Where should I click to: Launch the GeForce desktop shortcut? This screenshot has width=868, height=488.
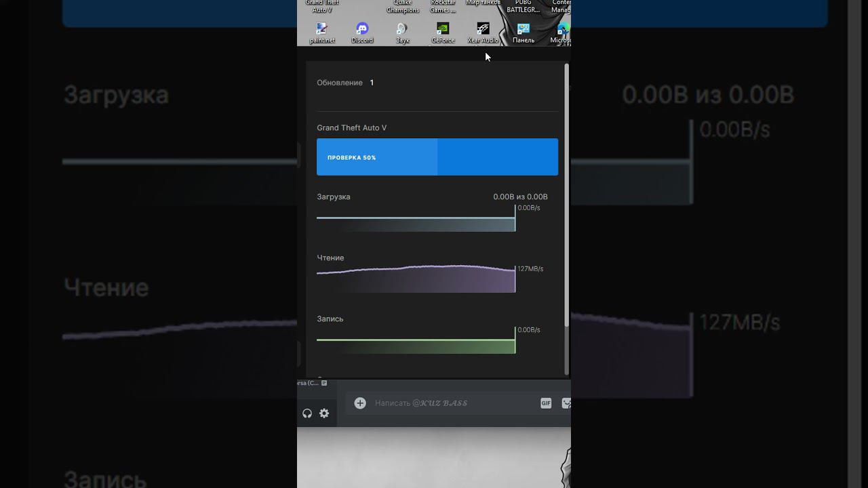click(x=443, y=33)
